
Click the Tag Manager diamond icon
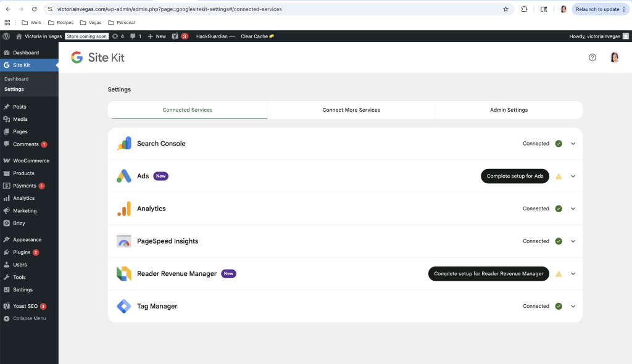tap(124, 306)
